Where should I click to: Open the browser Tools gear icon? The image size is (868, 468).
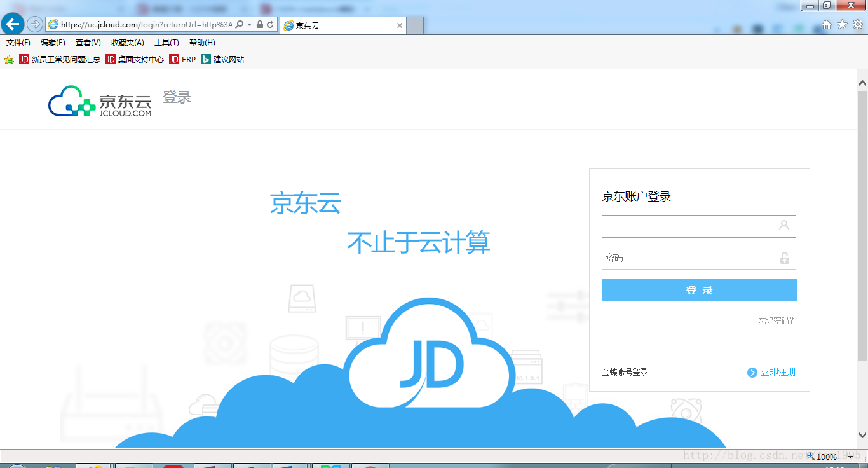point(858,24)
